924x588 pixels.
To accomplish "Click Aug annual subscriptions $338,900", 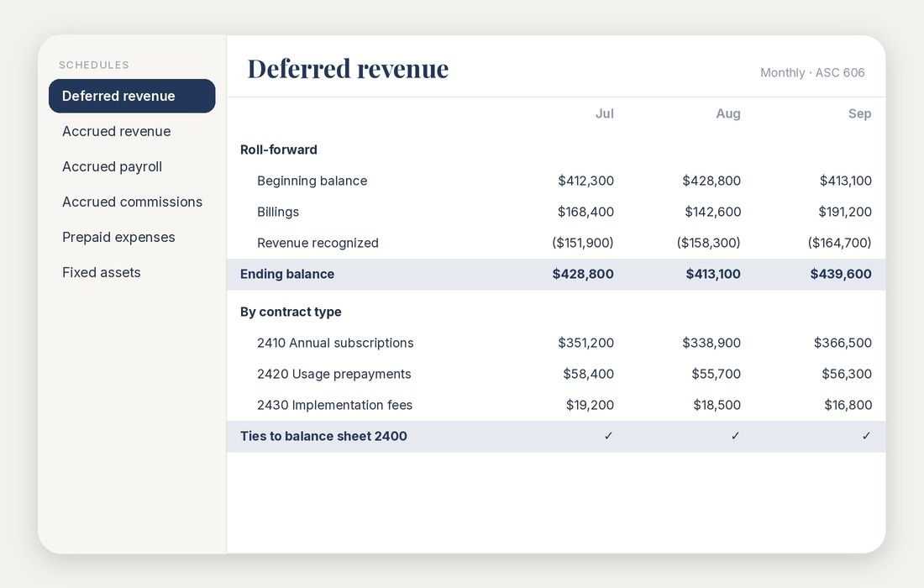I will [x=711, y=343].
